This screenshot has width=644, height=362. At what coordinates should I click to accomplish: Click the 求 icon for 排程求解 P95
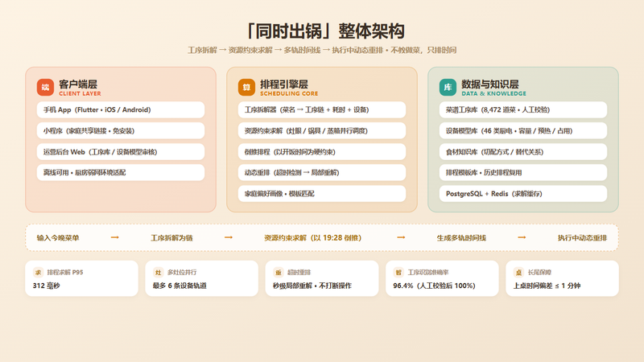pos(38,273)
